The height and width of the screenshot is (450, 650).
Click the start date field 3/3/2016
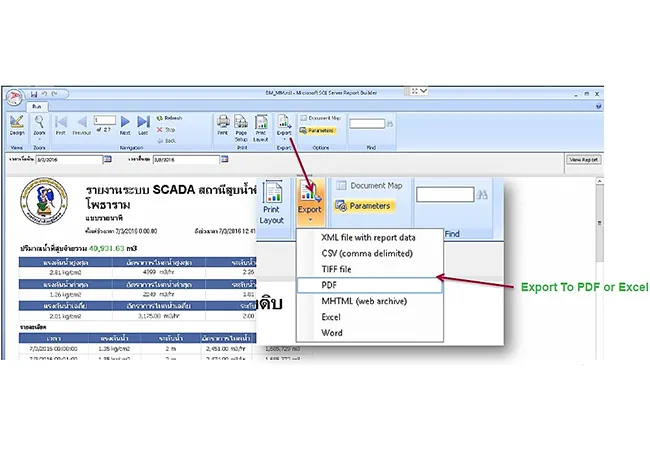point(69,160)
